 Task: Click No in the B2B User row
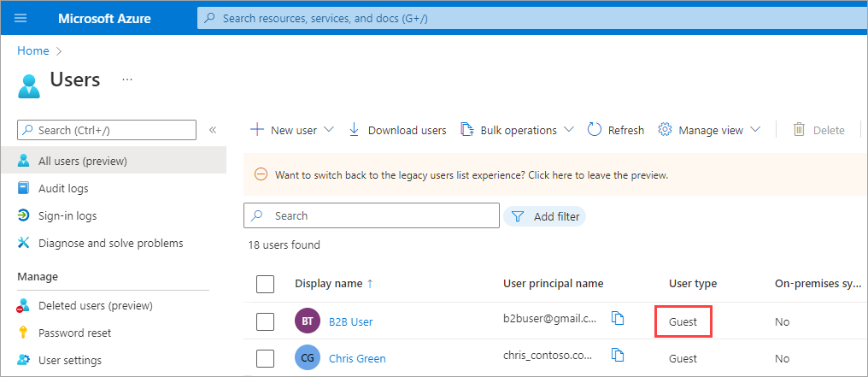click(782, 321)
